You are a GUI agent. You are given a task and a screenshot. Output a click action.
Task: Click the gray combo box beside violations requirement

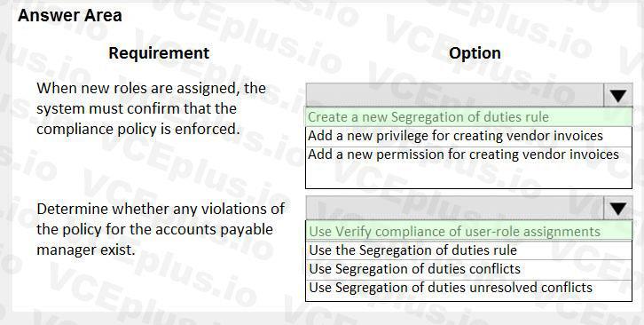pos(455,208)
